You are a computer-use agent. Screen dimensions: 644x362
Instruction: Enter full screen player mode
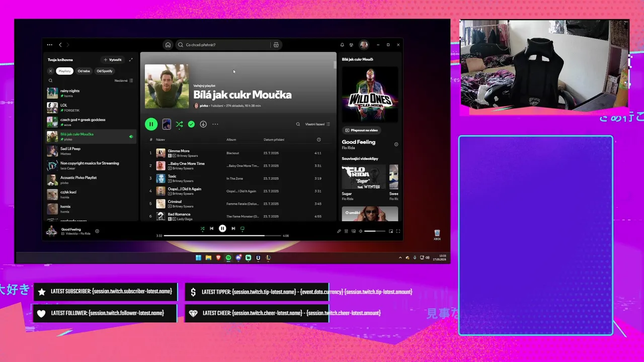(x=398, y=231)
